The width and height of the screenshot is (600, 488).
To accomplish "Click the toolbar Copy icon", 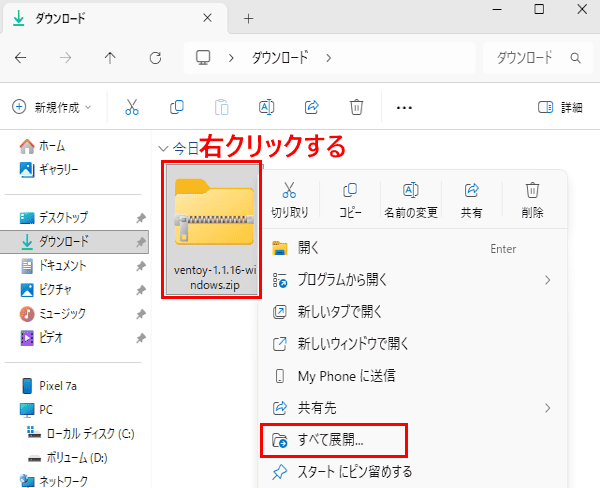I will tap(177, 107).
